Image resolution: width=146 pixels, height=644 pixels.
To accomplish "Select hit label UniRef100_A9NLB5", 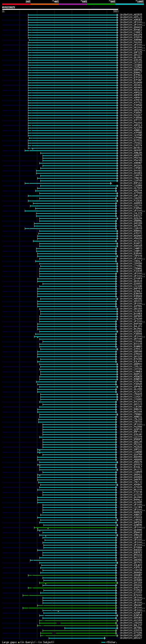I will click(x=131, y=153).
